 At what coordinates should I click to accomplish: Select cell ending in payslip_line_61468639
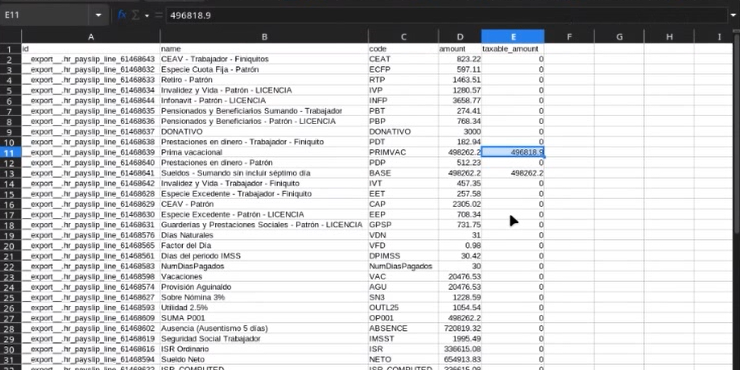(x=91, y=152)
